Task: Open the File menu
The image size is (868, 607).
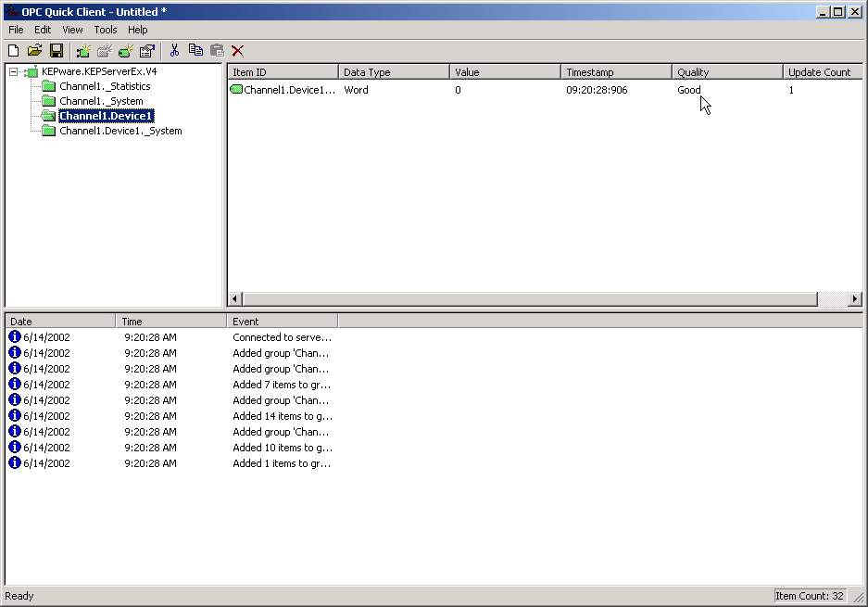Action: [x=16, y=30]
